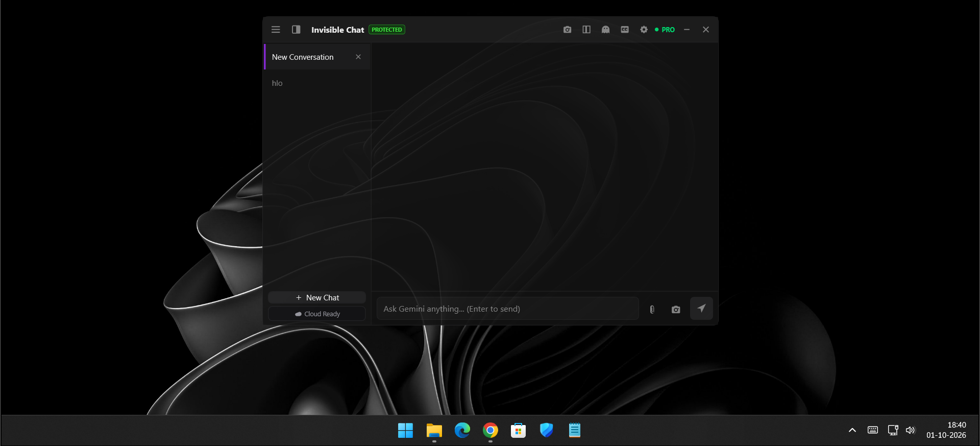The width and height of the screenshot is (980, 446).
Task: Capture screen using input-bar camera icon
Action: click(x=676, y=309)
